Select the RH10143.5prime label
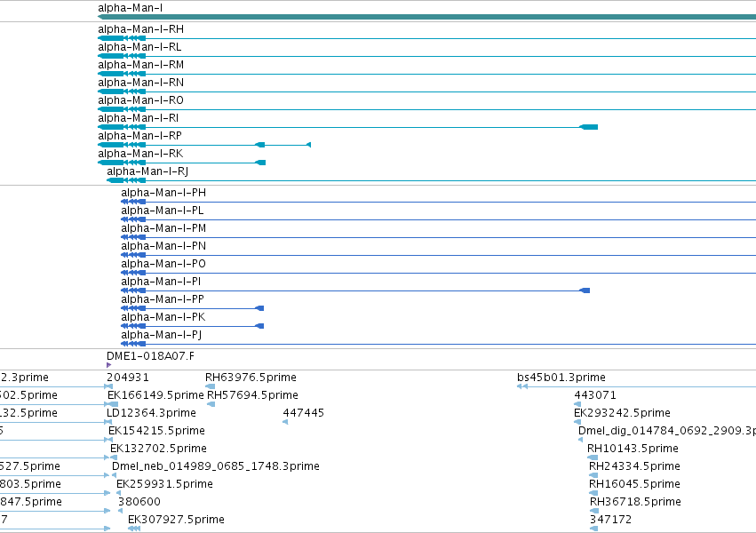 pos(633,449)
